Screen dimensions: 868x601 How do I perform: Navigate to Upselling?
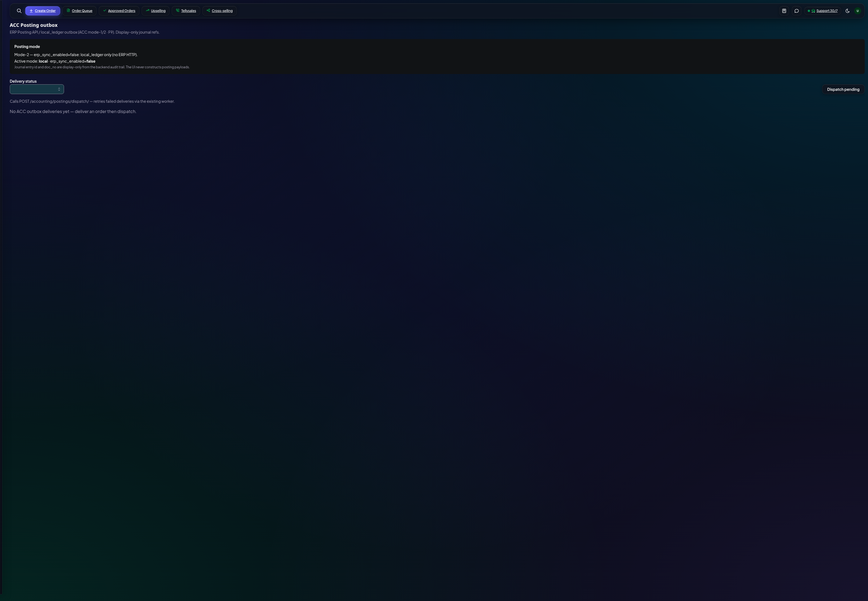point(156,11)
